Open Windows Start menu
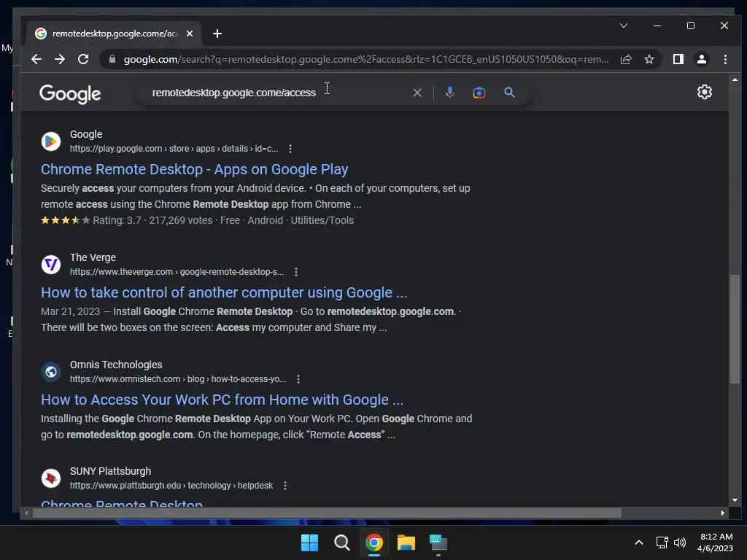The height and width of the screenshot is (560, 747). point(309,542)
